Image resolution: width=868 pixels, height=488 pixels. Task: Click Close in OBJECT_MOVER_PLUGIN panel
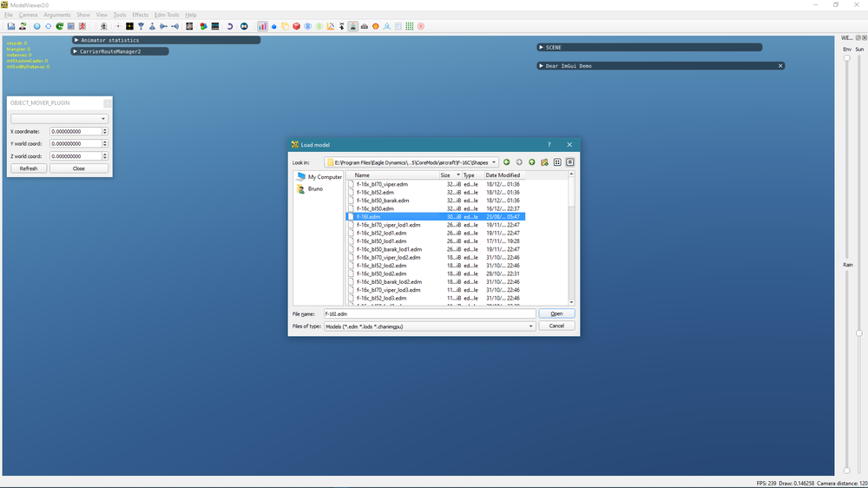[79, 168]
